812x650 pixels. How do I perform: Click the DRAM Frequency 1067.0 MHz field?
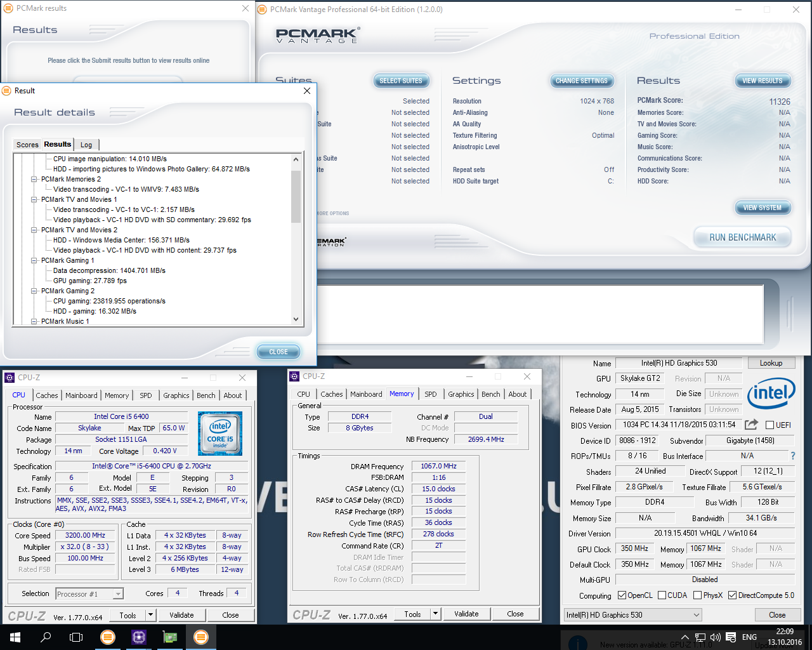438,466
